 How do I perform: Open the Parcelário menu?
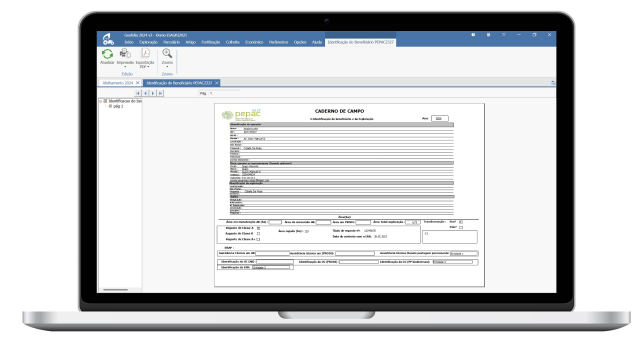tap(171, 42)
